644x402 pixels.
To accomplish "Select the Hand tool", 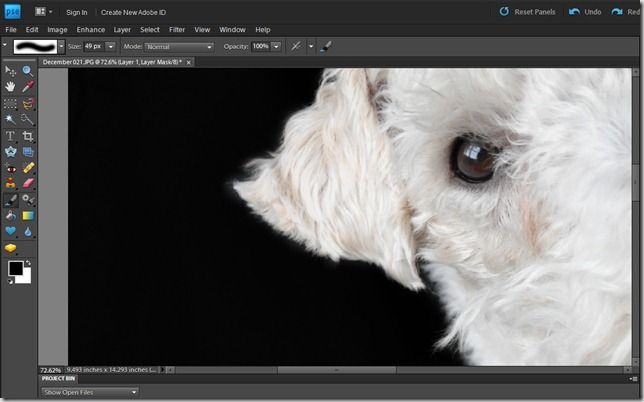I will tap(10, 87).
